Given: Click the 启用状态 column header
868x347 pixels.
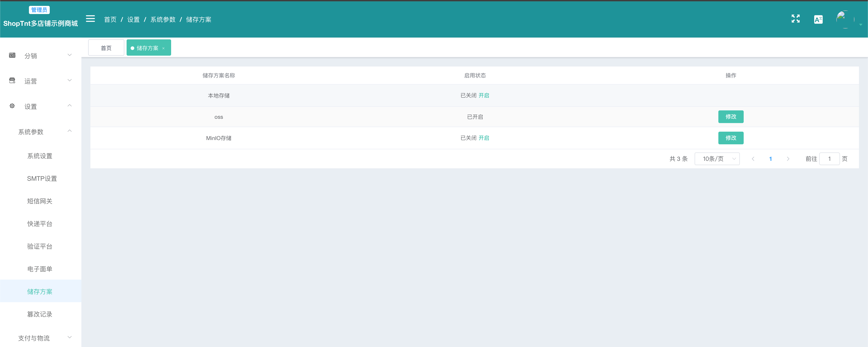Looking at the screenshot, I should pyautogui.click(x=475, y=76).
